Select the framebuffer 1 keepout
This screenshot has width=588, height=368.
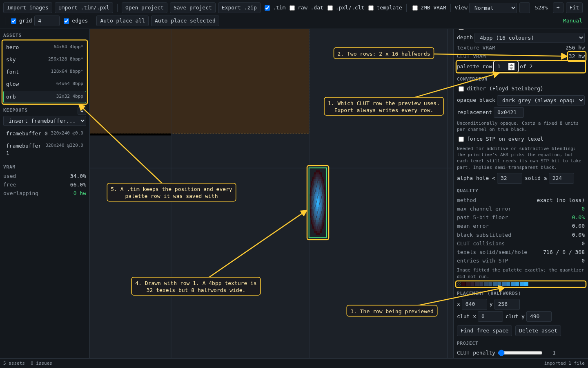point(45,149)
